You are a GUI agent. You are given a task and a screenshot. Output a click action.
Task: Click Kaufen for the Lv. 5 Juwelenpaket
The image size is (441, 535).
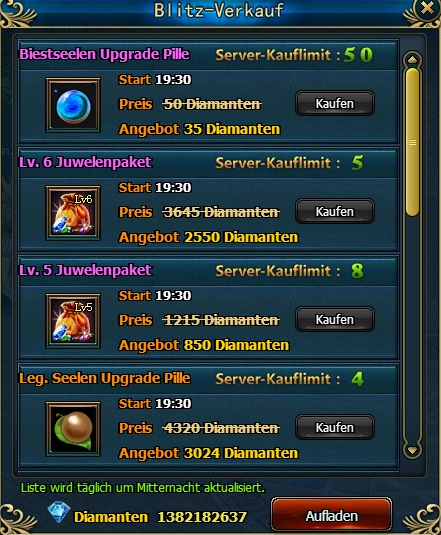335,319
